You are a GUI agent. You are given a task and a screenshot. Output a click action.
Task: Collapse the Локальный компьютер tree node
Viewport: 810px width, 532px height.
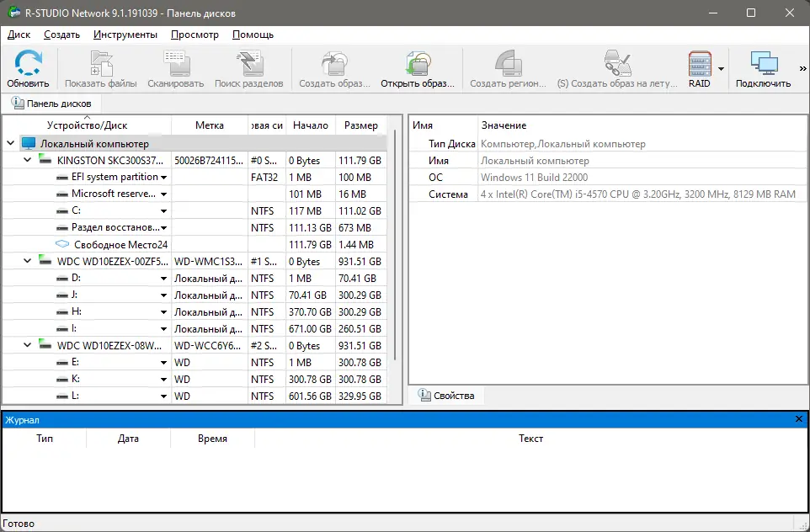[x=11, y=143]
